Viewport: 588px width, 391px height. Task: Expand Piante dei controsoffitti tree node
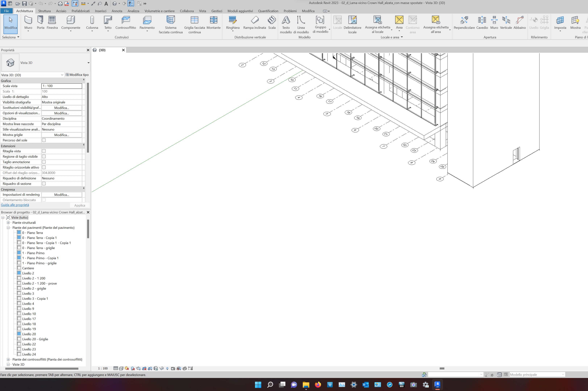[8, 359]
